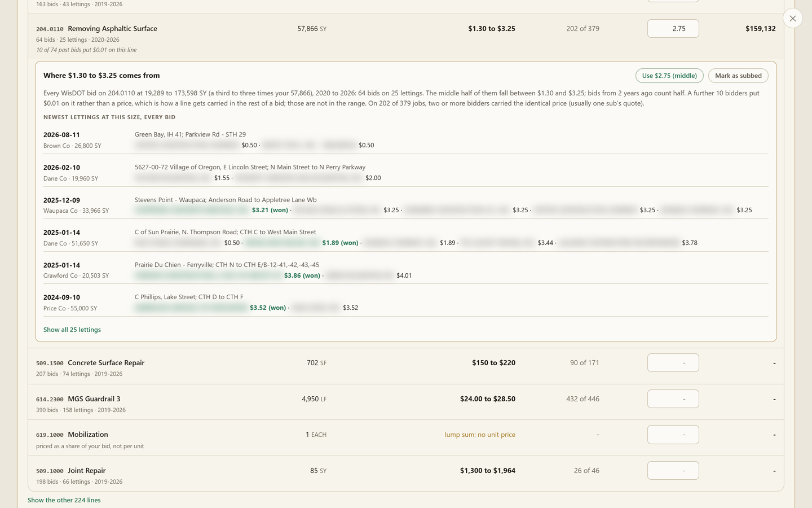Select the $1,300 to $1,964 price range
Viewport: 812px width, 508px height.
[488, 471]
